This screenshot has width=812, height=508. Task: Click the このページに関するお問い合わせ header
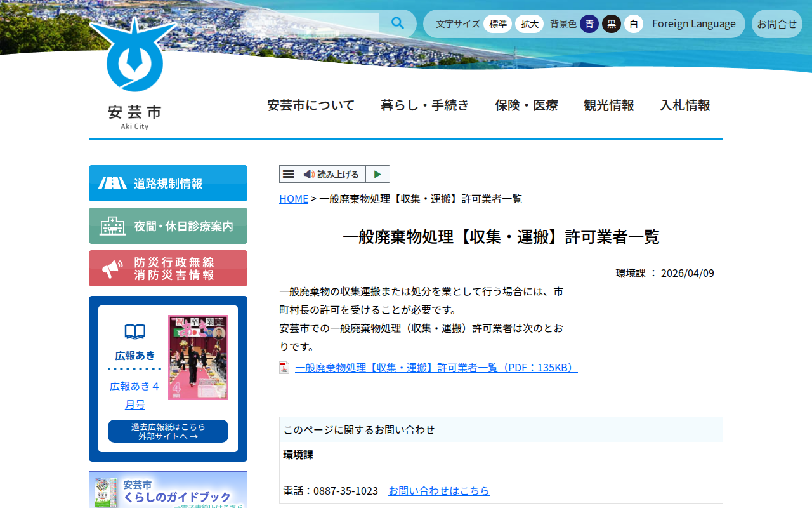[x=501, y=430]
